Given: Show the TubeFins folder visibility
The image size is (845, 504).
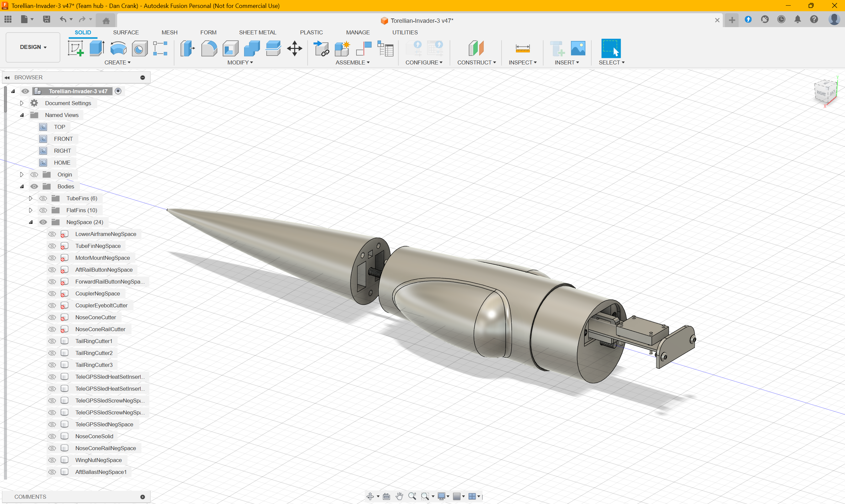Looking at the screenshot, I should pyautogui.click(x=43, y=198).
